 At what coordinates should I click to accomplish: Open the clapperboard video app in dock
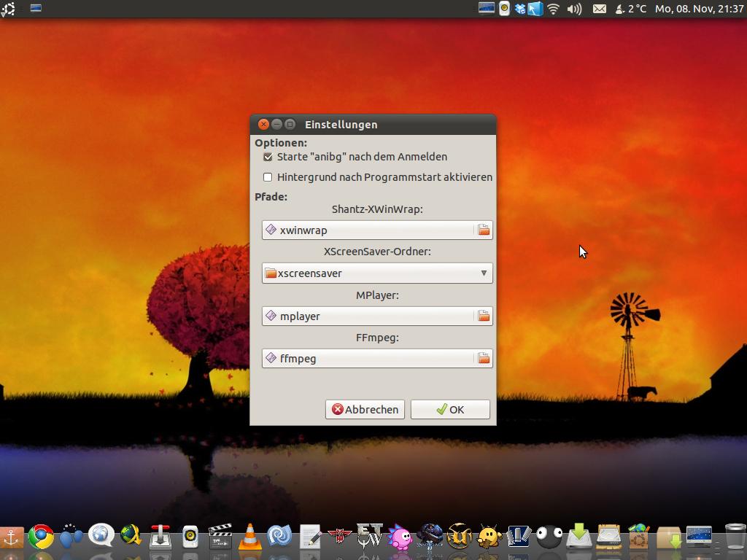220,537
